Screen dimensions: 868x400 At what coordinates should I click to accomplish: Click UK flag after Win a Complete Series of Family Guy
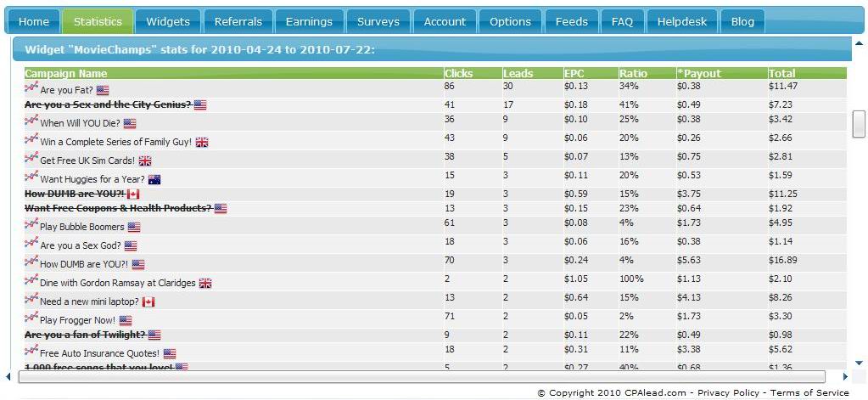[x=201, y=143]
